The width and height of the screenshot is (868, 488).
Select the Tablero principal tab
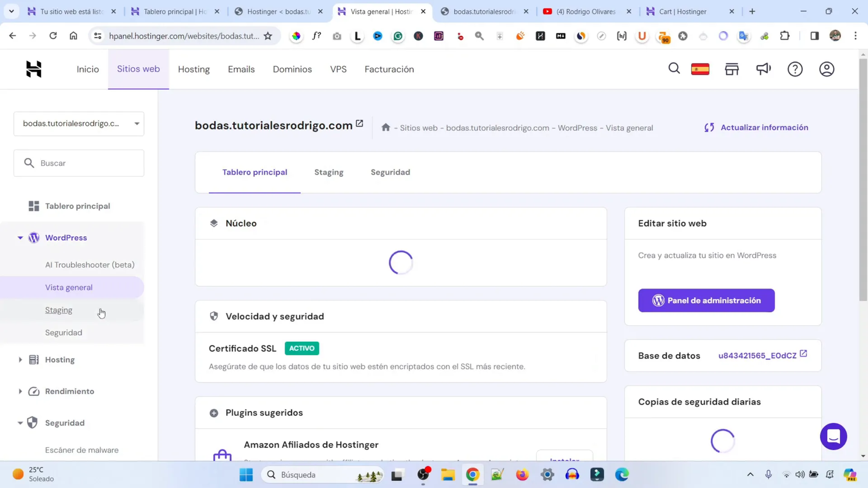coord(255,172)
